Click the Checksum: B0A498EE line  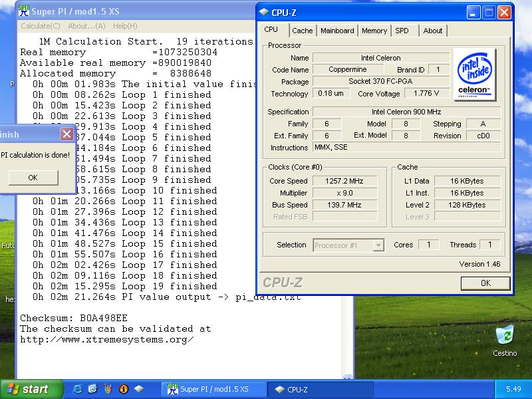pyautogui.click(x=74, y=318)
